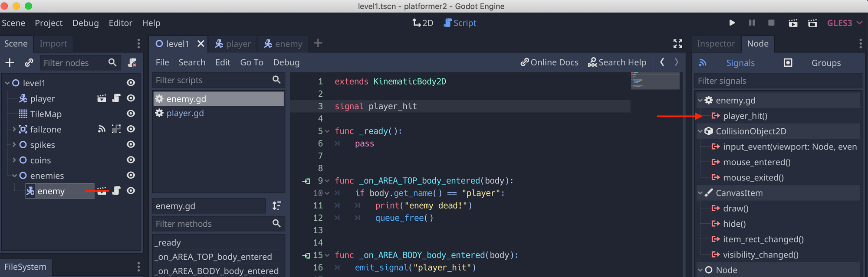Switch to the Inspector tab
Image resolution: width=868 pixels, height=277 pixels.
[716, 44]
